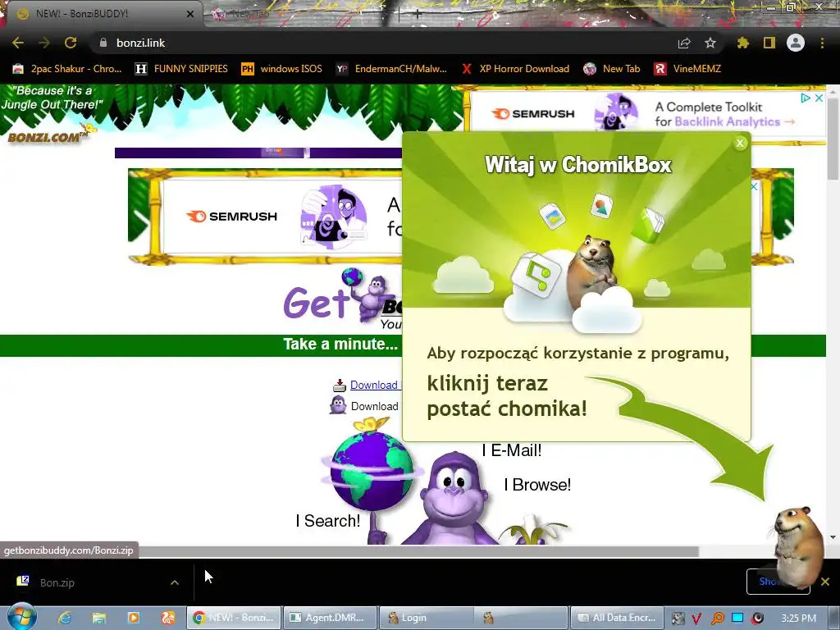Click the hamster illustration in ChomikBox popup
Viewport: 840px width, 630px height.
click(x=592, y=271)
